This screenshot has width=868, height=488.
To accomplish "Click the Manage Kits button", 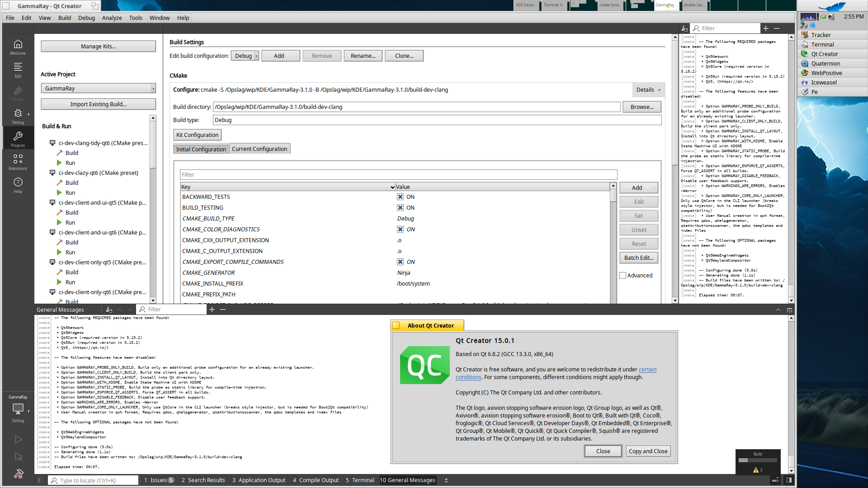I will 98,47.
